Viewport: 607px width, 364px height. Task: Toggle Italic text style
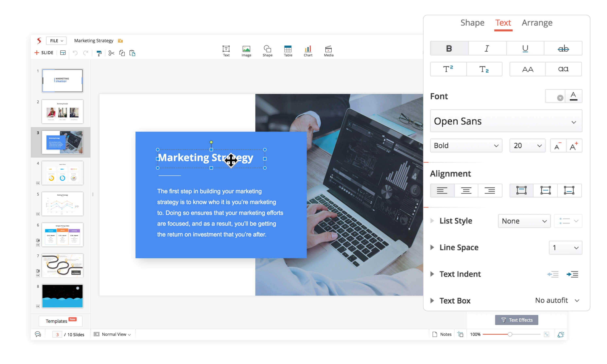[487, 48]
